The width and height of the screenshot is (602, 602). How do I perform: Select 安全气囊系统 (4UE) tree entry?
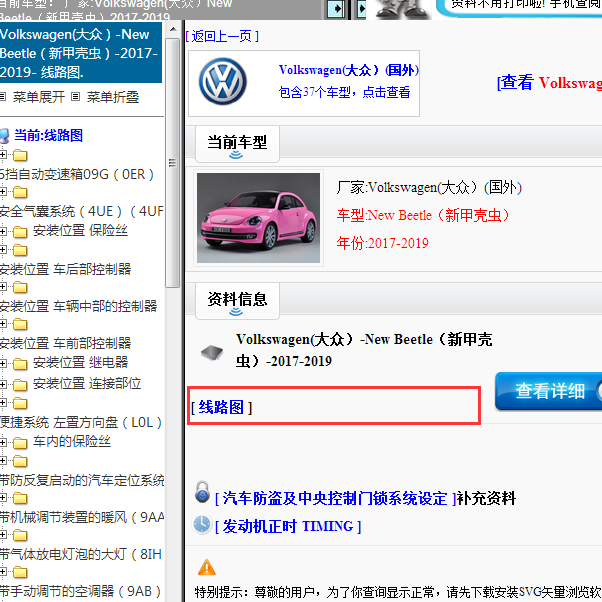[81, 212]
